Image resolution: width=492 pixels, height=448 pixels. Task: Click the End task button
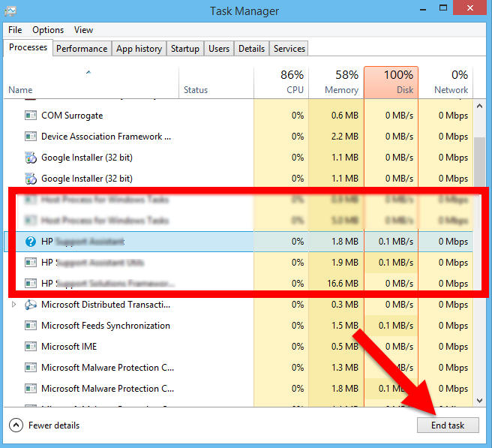click(x=448, y=425)
